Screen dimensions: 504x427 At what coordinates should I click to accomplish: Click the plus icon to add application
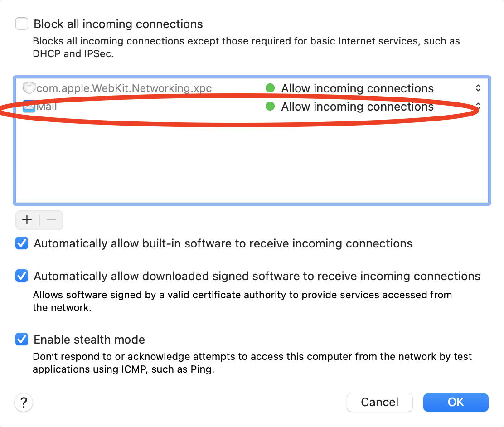(x=27, y=220)
